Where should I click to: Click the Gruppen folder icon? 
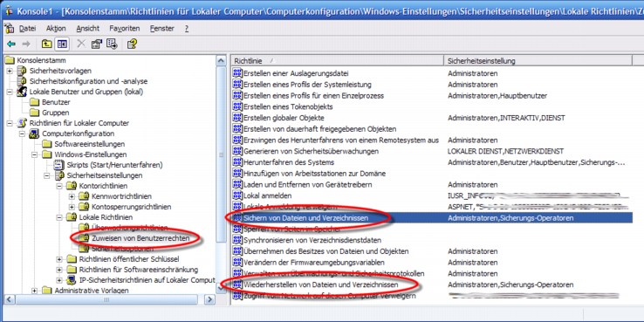click(x=35, y=113)
